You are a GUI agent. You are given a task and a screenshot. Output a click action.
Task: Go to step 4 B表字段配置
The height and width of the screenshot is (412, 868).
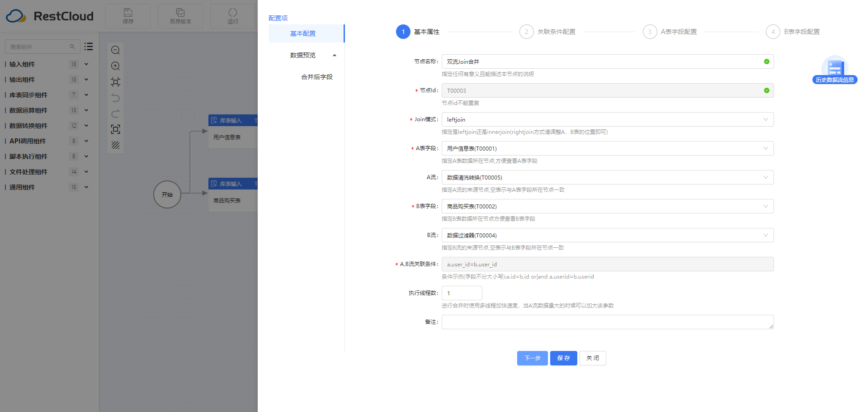pos(793,32)
